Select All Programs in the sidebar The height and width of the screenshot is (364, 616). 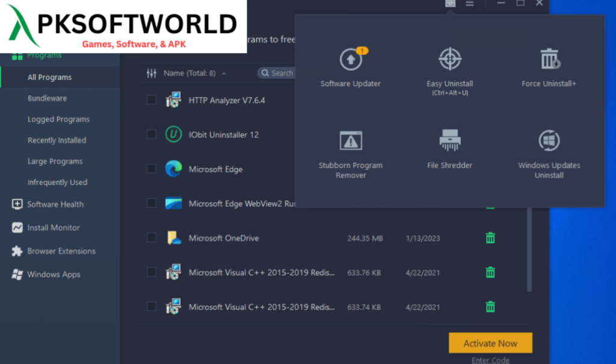click(49, 78)
